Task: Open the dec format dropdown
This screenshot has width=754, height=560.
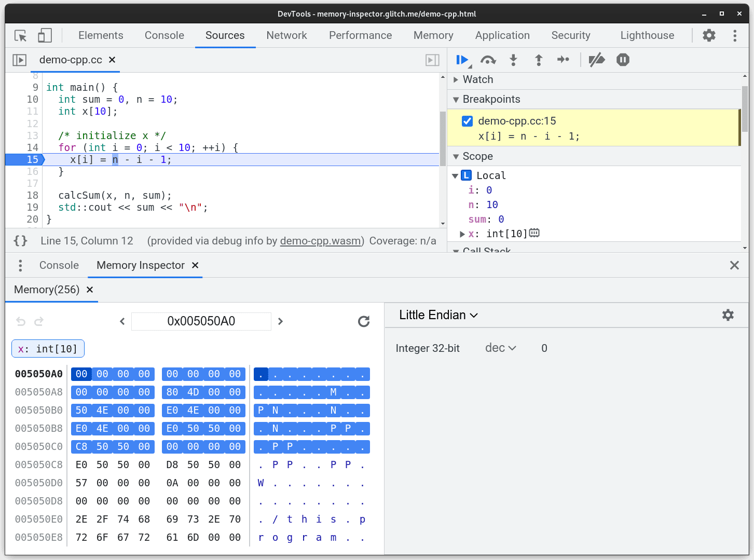Action: [500, 348]
